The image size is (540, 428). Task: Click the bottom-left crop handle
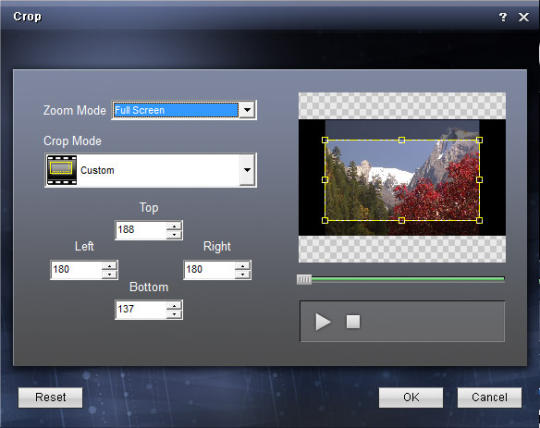(325, 220)
